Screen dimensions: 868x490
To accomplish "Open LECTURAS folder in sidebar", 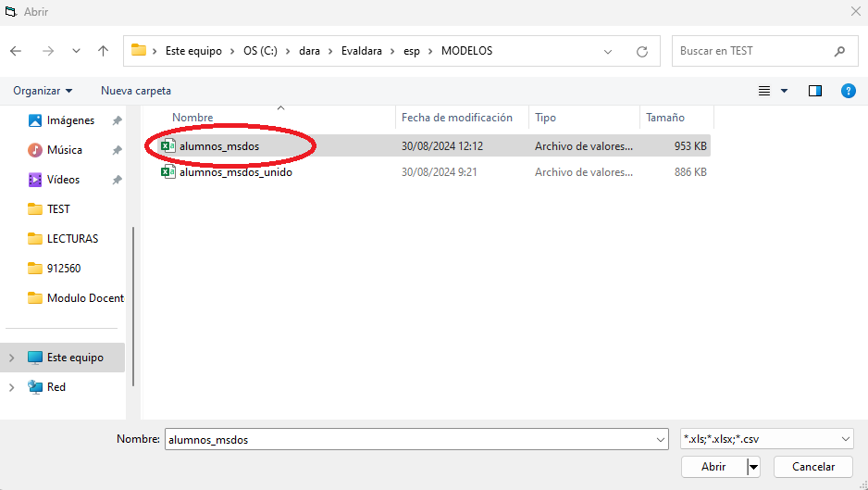I will click(72, 239).
